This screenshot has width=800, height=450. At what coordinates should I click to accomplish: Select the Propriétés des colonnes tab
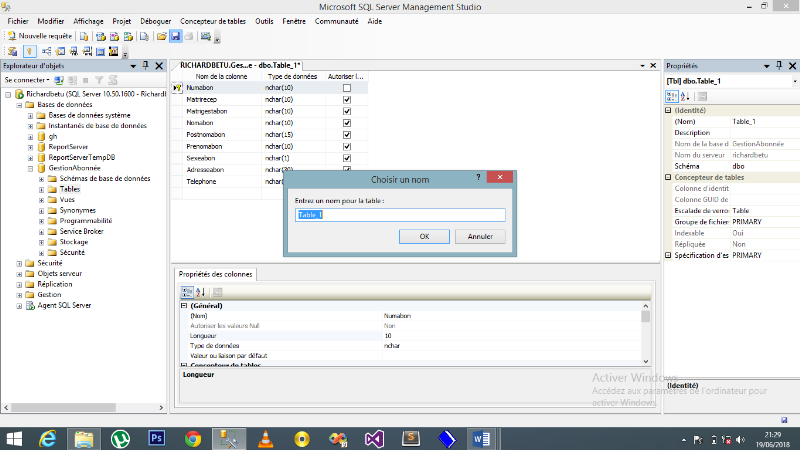[x=215, y=274]
